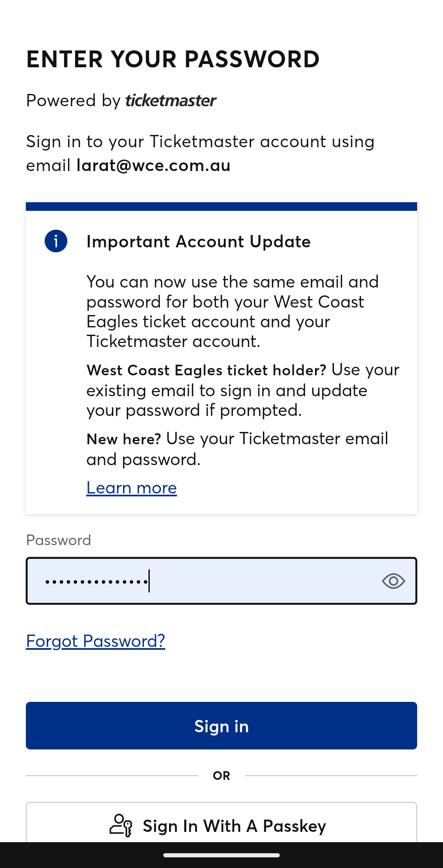The image size is (443, 868).
Task: Tap the home gesture bar at the bottom
Action: pos(221,855)
